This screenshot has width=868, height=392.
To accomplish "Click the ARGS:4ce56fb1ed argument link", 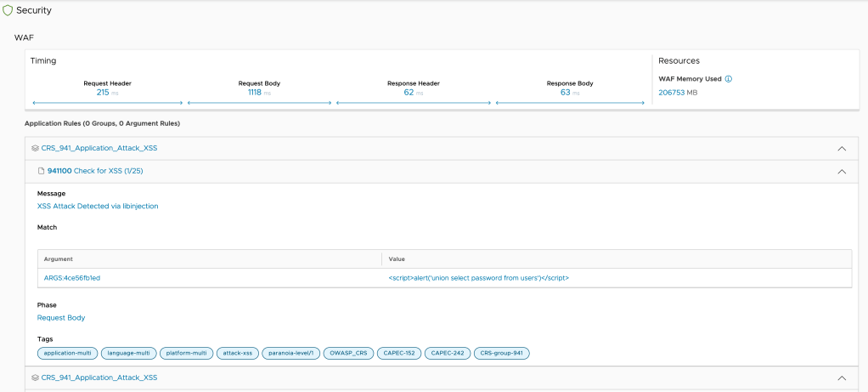I will click(x=72, y=278).
